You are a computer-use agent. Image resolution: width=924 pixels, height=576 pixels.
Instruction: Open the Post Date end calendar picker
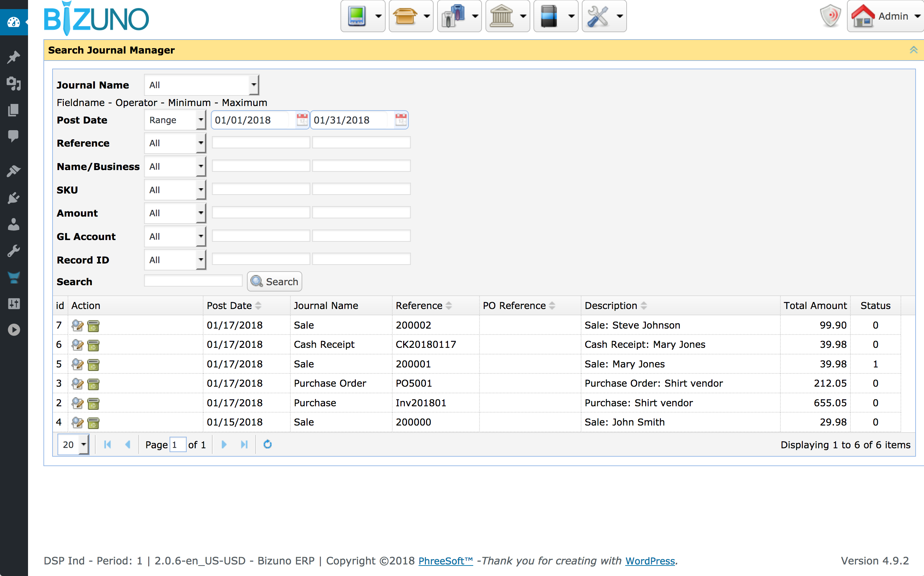coord(401,120)
